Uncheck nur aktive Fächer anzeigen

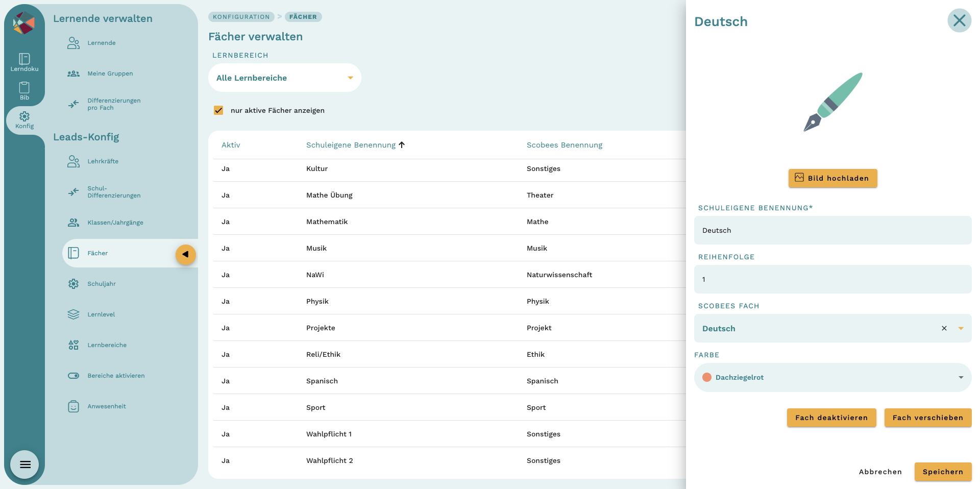(x=218, y=110)
